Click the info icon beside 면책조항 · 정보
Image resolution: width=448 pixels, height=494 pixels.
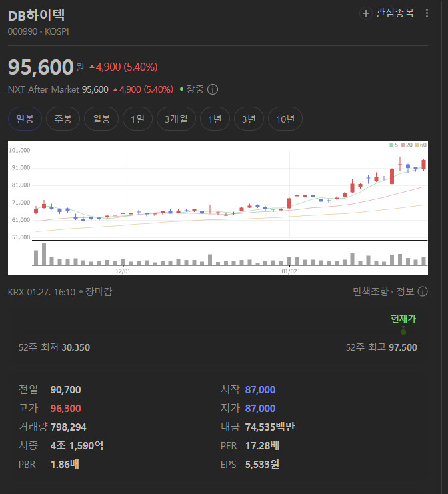coord(423,291)
